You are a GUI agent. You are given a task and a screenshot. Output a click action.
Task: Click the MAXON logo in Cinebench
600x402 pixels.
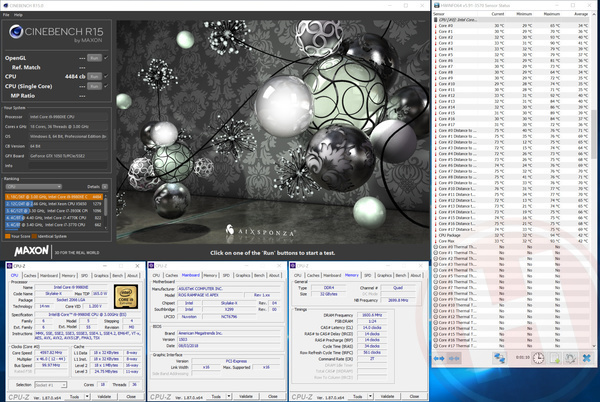click(31, 251)
